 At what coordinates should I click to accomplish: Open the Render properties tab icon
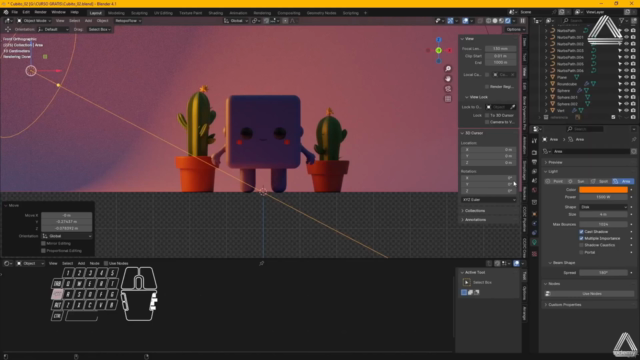coord(534,152)
